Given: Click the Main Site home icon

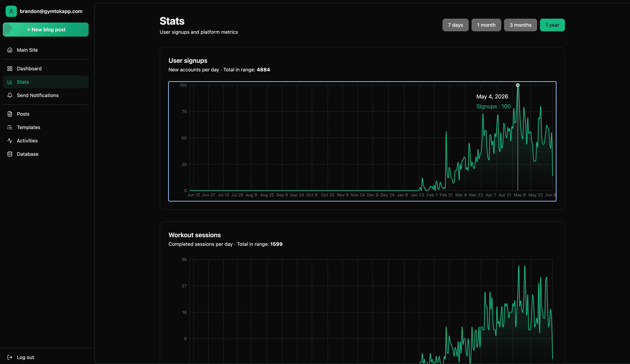Looking at the screenshot, I should [10, 50].
